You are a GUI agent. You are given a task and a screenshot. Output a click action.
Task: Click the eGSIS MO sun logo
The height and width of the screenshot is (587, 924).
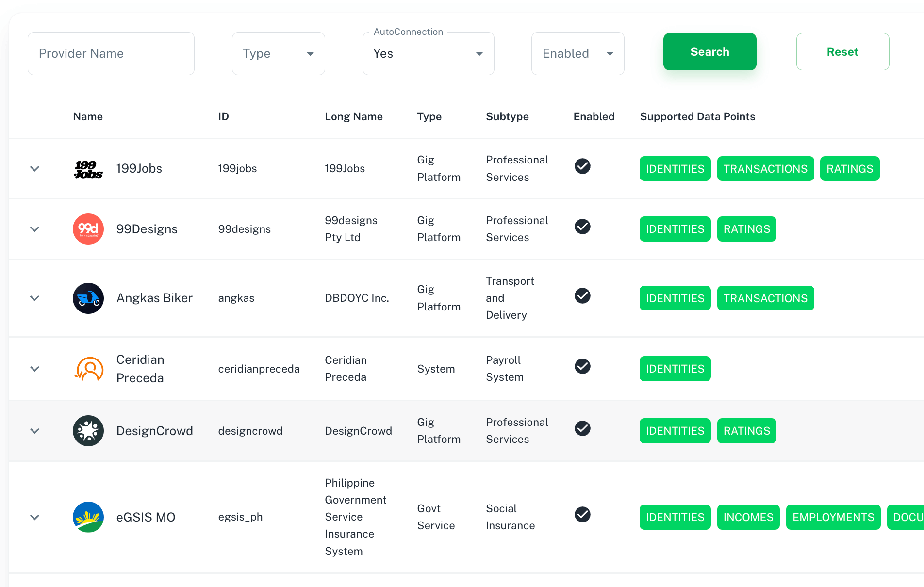[x=88, y=517]
